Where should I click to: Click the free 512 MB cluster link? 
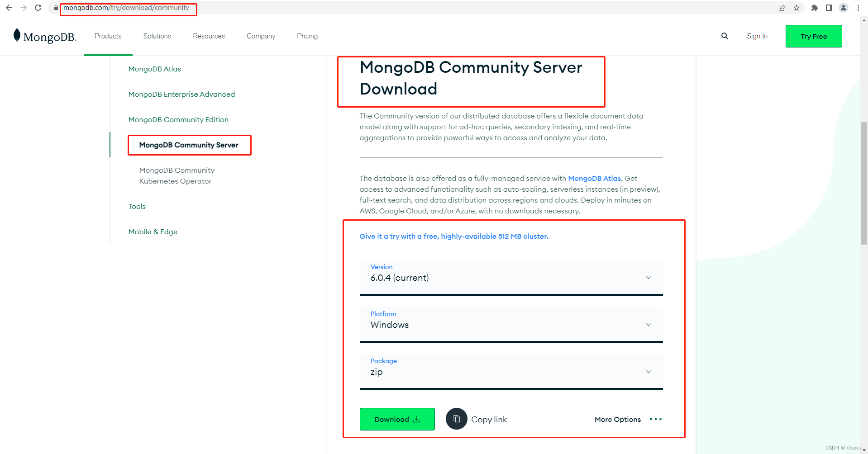click(453, 236)
